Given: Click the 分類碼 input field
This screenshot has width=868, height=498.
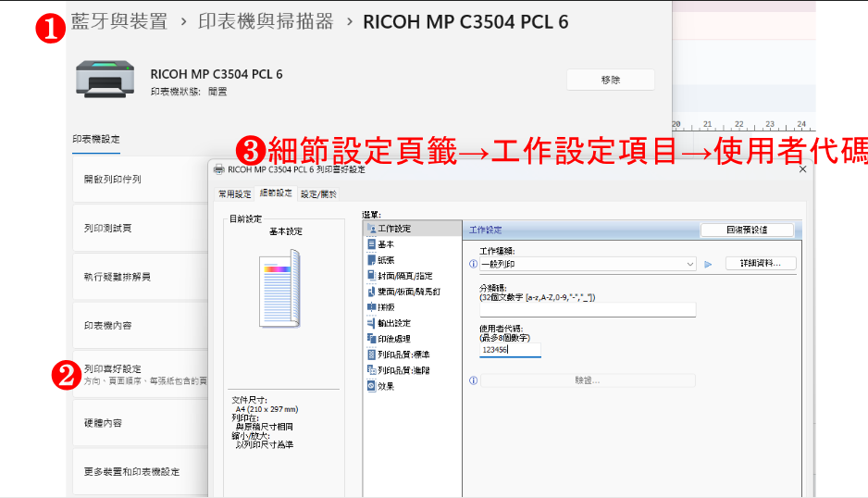Looking at the screenshot, I should click(x=588, y=310).
